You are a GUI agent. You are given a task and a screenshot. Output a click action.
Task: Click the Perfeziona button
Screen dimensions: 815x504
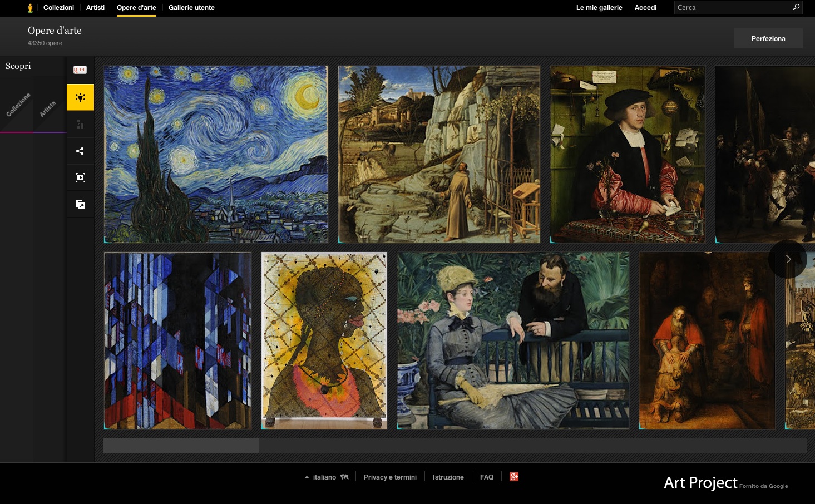click(768, 38)
